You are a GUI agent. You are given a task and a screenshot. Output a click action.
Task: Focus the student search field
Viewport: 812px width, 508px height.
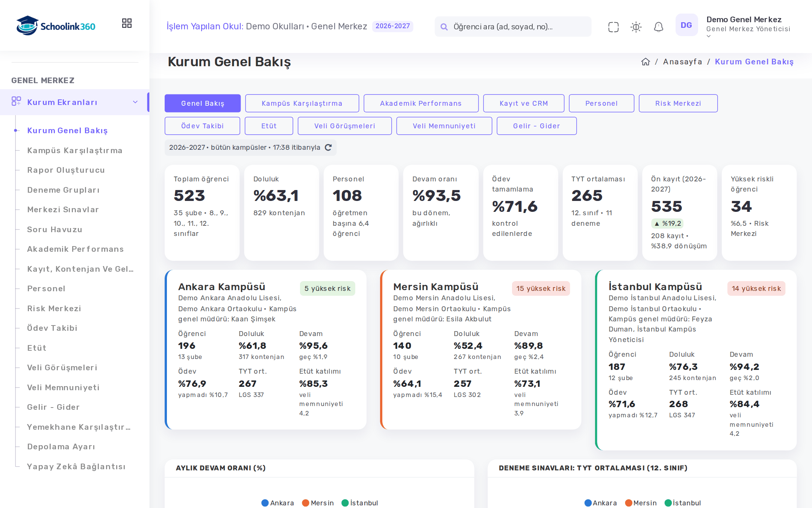coord(513,27)
